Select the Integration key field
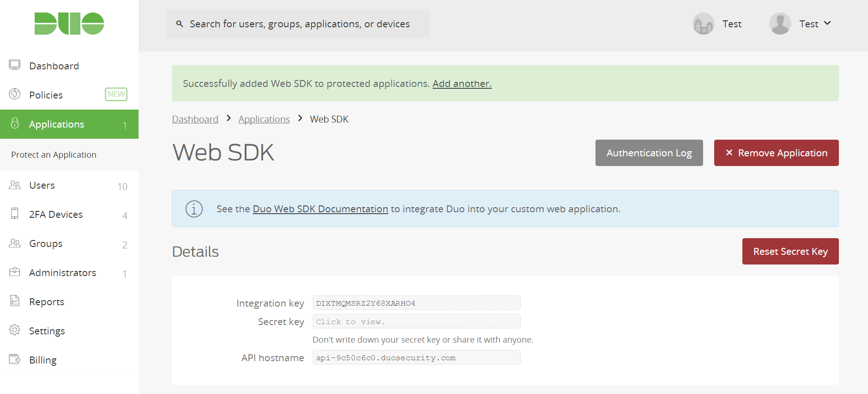Image resolution: width=868 pixels, height=394 pixels. 417,303
